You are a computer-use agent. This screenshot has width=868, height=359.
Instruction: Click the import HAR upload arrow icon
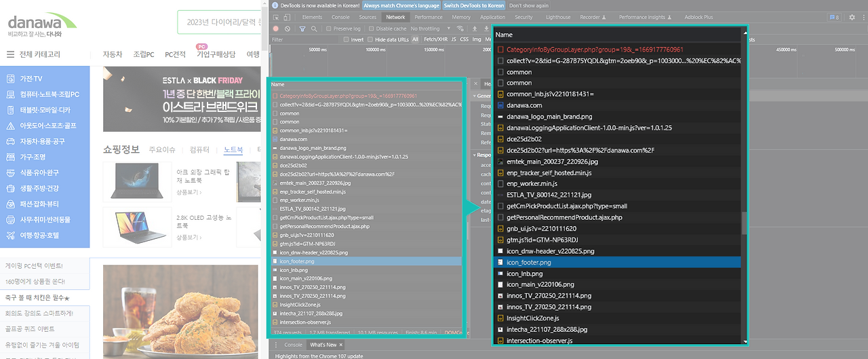click(x=475, y=29)
